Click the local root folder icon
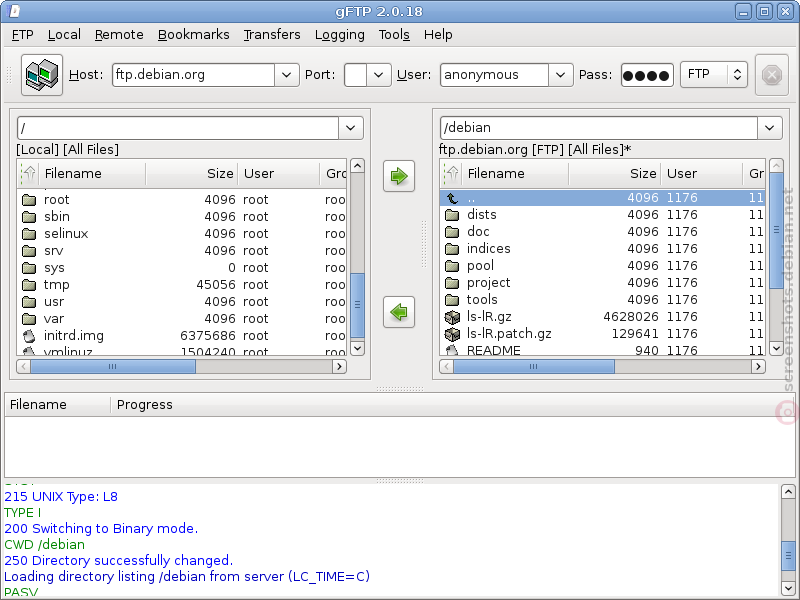 point(29,199)
